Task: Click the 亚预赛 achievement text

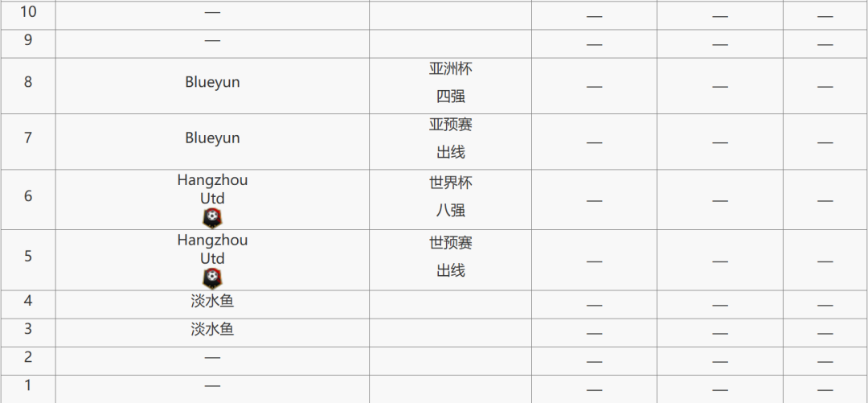Action: point(451,125)
